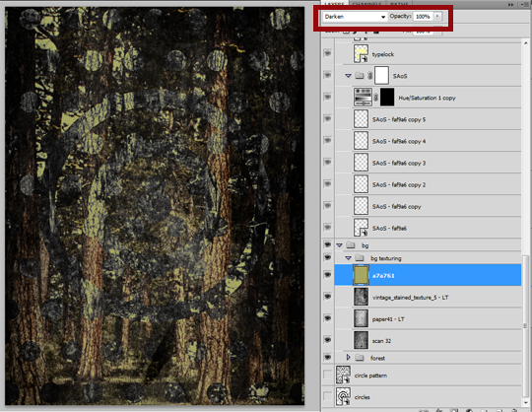The height and width of the screenshot is (412, 532).
Task: Select the 'SAoS - faf9a6 copy 3' layer name
Action: click(399, 163)
